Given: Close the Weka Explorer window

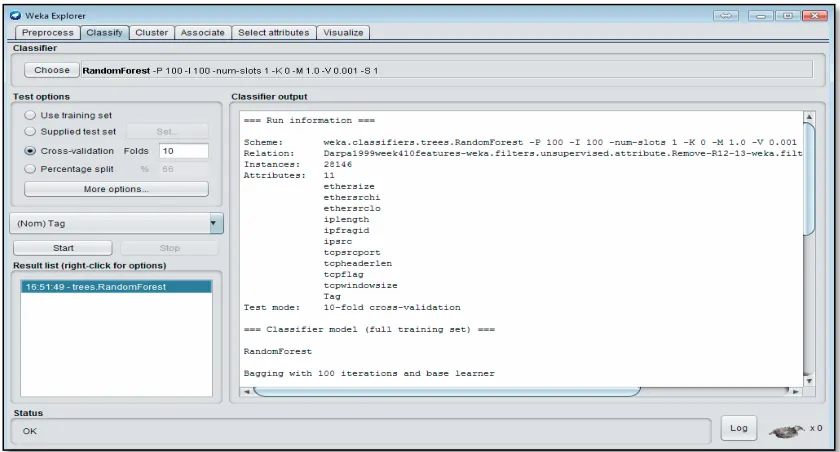Looking at the screenshot, I should click(x=814, y=16).
